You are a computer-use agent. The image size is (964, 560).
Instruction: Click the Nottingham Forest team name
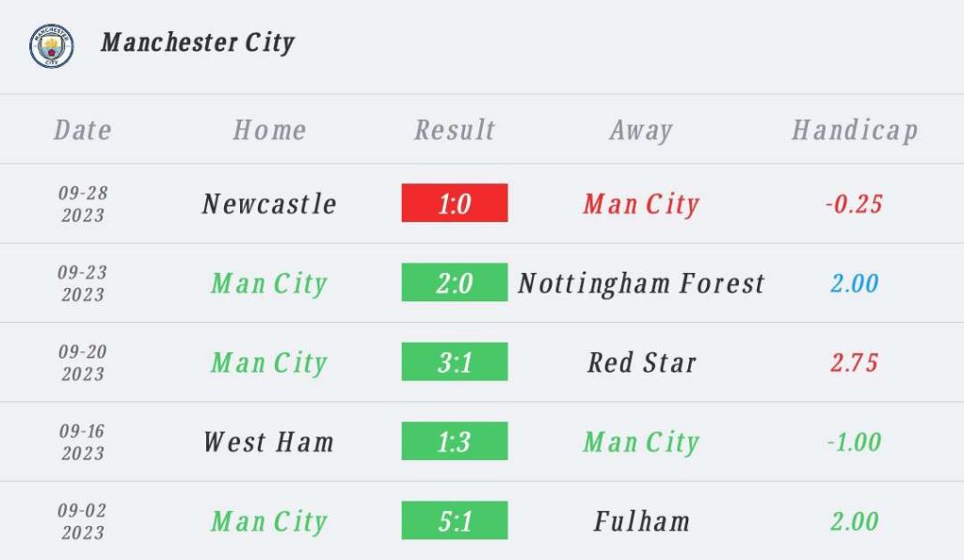(x=641, y=283)
